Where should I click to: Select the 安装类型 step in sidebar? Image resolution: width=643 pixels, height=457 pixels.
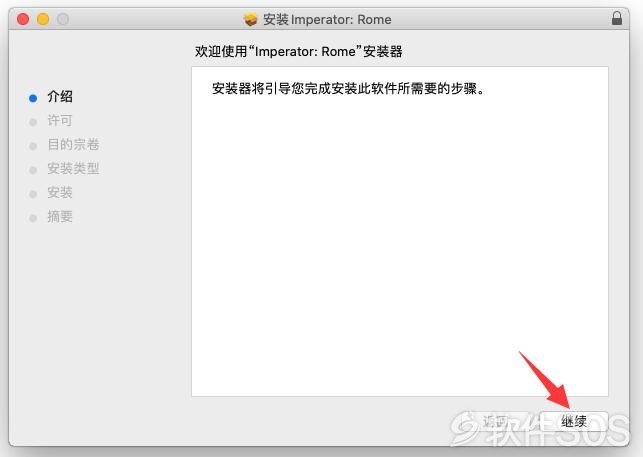[73, 168]
